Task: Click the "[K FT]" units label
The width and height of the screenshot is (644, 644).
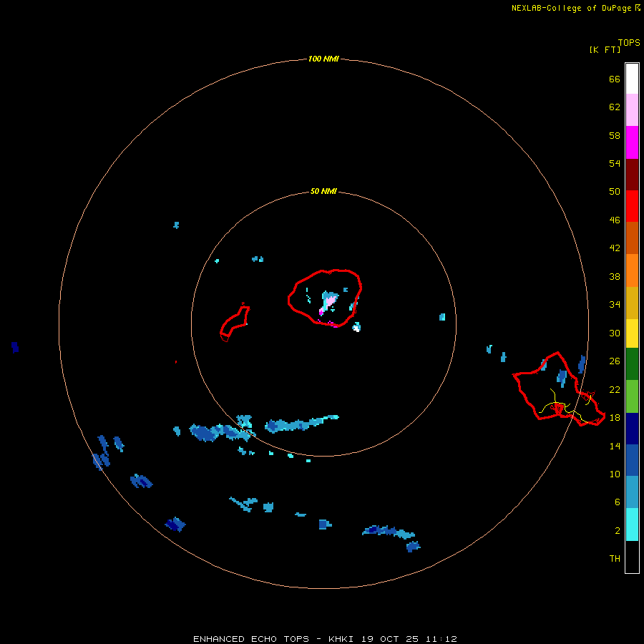Action: pos(605,49)
